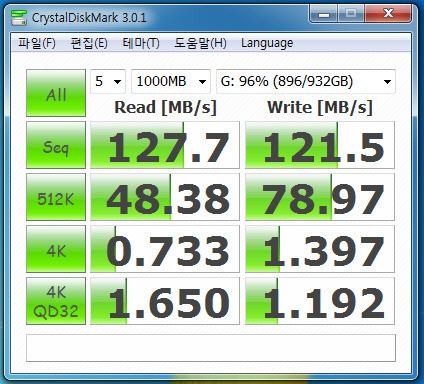Click the 4K QD32 write result 1.192

[x=320, y=301]
